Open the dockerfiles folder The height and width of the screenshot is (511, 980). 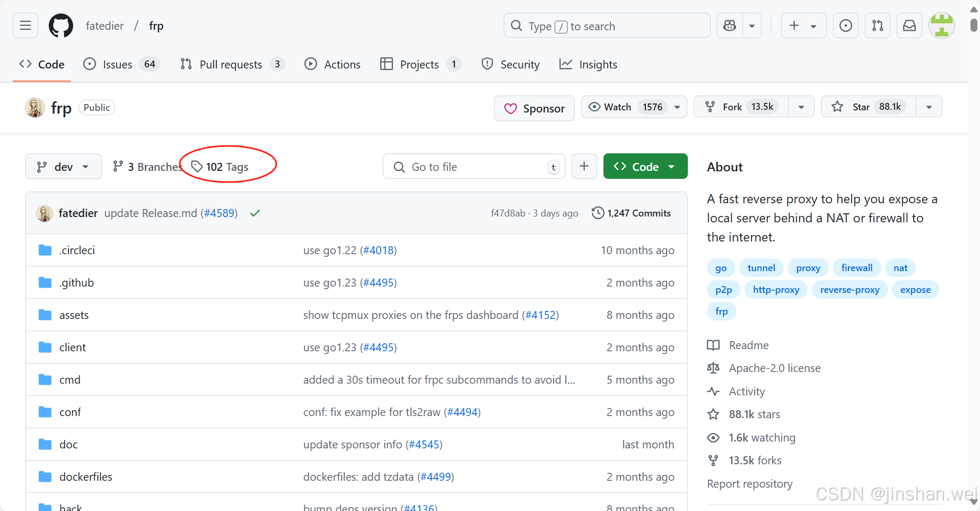[86, 477]
